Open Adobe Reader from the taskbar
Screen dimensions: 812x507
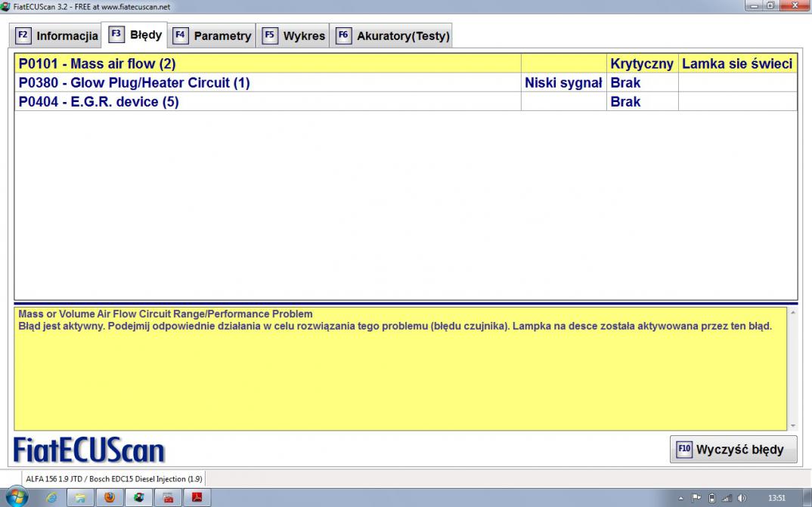(197, 498)
